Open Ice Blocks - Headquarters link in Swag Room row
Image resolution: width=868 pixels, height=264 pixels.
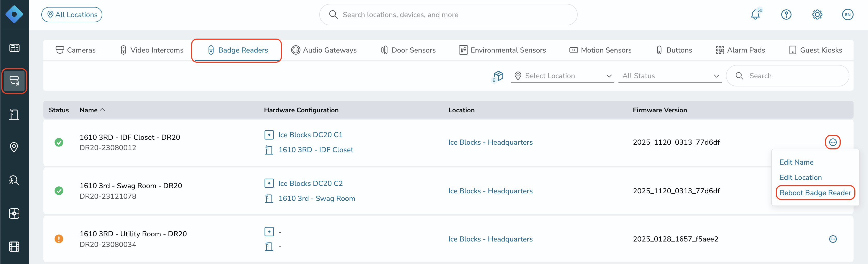click(490, 191)
